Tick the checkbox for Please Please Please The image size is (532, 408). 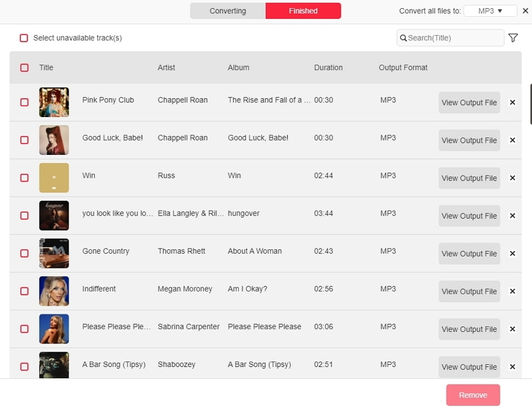point(24,329)
